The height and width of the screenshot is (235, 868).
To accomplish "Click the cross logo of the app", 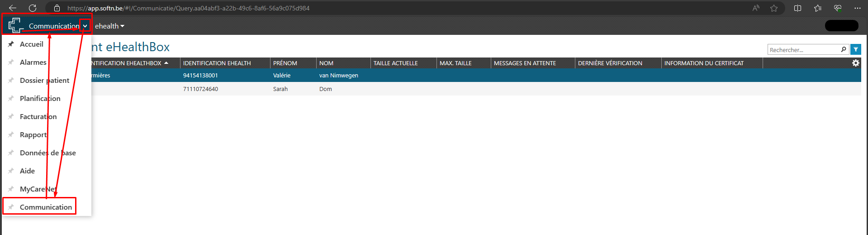I will point(16,25).
